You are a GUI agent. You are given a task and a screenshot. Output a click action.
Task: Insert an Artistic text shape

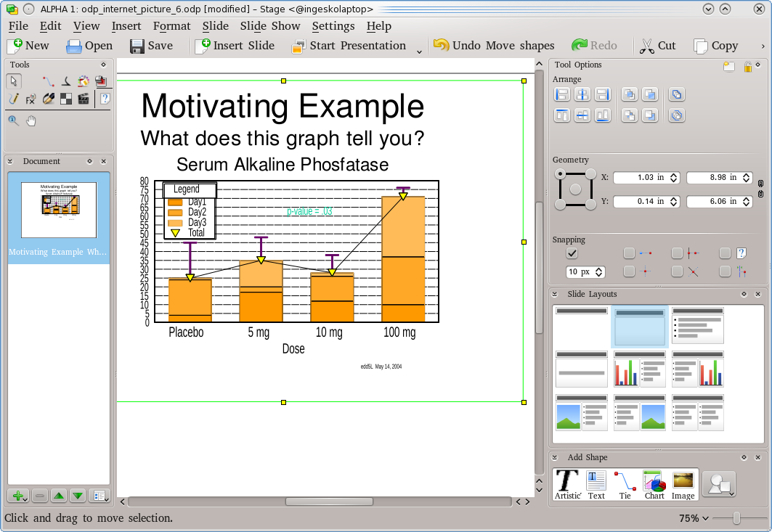tap(567, 484)
